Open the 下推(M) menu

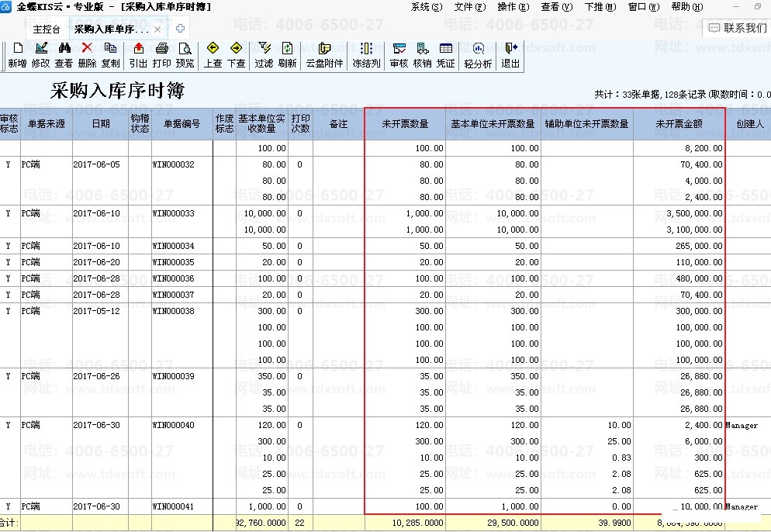tap(600, 7)
